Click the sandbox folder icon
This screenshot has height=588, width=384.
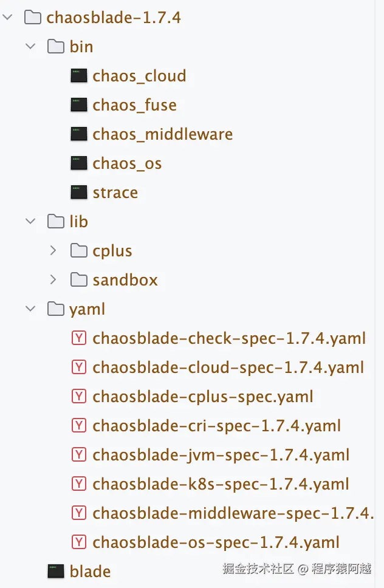pos(79,280)
